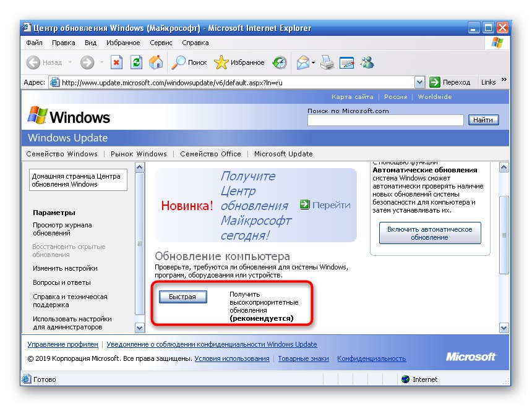Click the Internet Explorer icon in title bar
Image resolution: width=532 pixels, height=406 pixels.
click(27, 28)
